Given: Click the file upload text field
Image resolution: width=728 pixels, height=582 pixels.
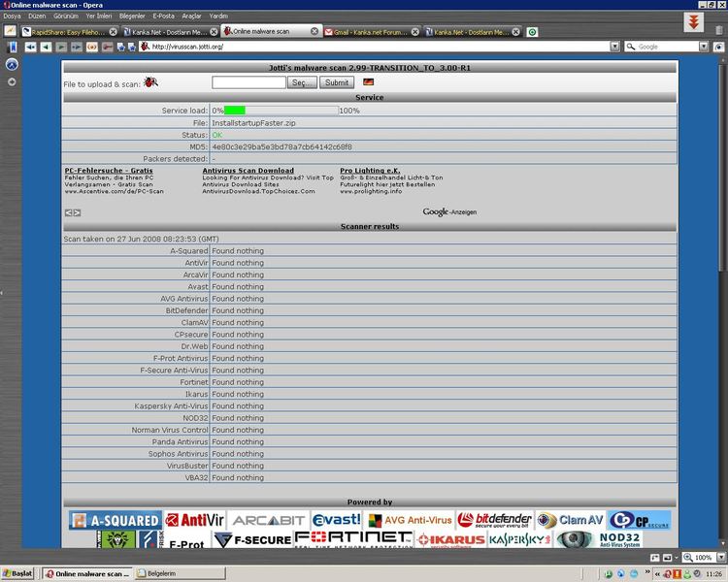Looking at the screenshot, I should pyautogui.click(x=248, y=83).
